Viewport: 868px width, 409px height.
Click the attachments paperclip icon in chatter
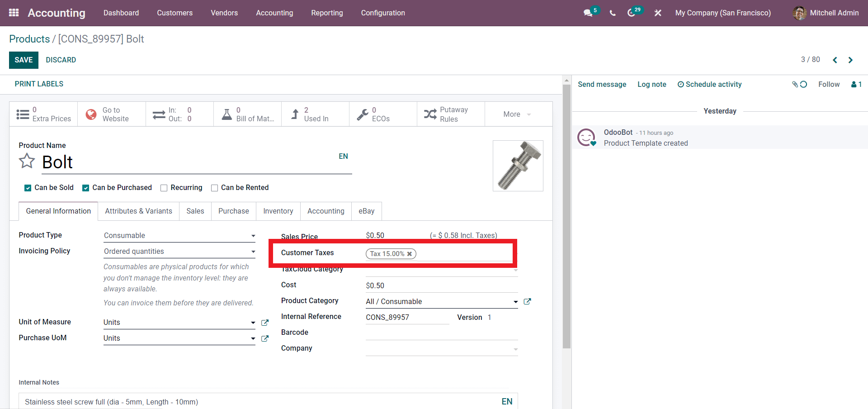click(795, 84)
